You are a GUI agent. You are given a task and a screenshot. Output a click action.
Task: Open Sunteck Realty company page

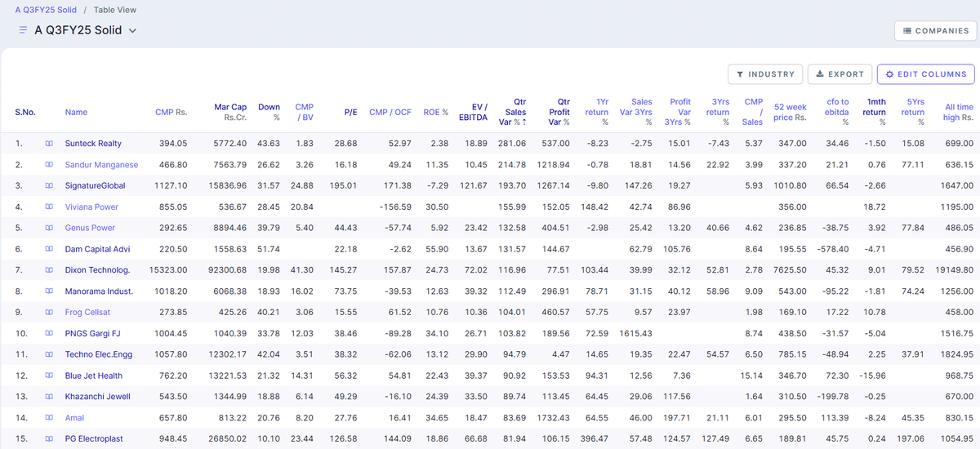click(93, 144)
